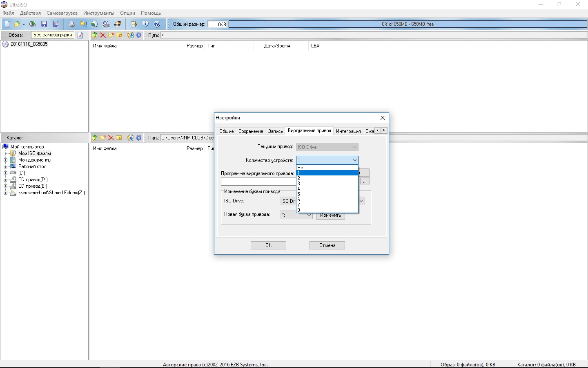588x368 pixels.
Task: Click Отмена in the Настройки dialog
Action: point(327,245)
